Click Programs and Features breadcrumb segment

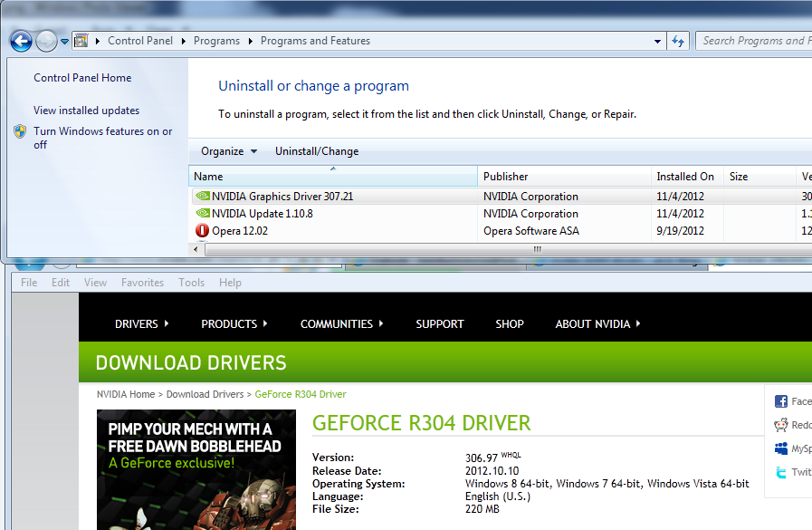315,41
